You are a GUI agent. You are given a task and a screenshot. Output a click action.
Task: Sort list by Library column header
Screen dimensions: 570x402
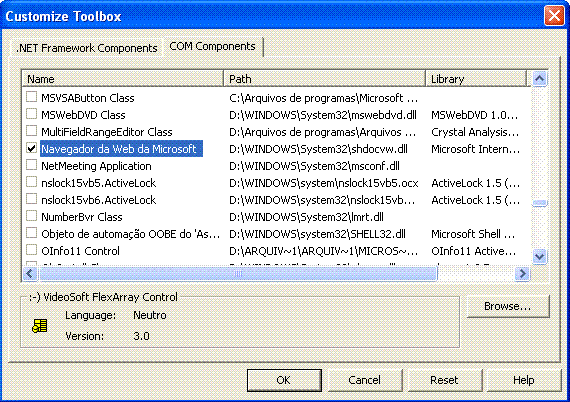475,79
